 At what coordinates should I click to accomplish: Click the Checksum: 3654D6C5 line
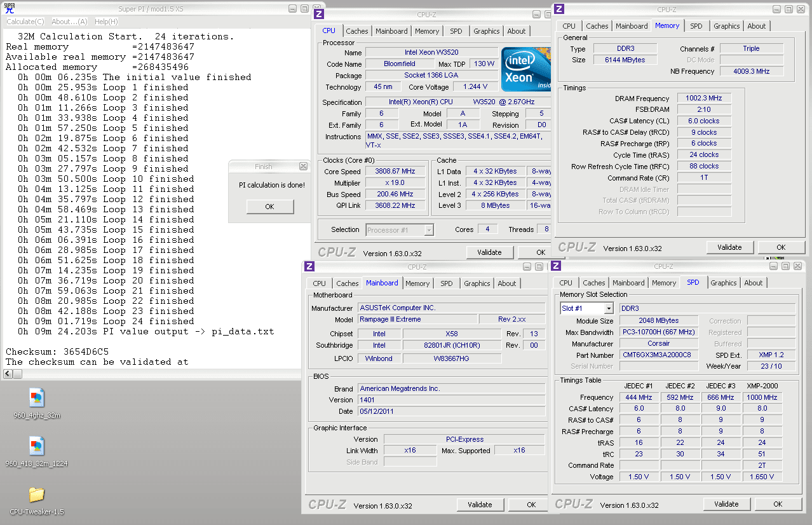point(57,351)
